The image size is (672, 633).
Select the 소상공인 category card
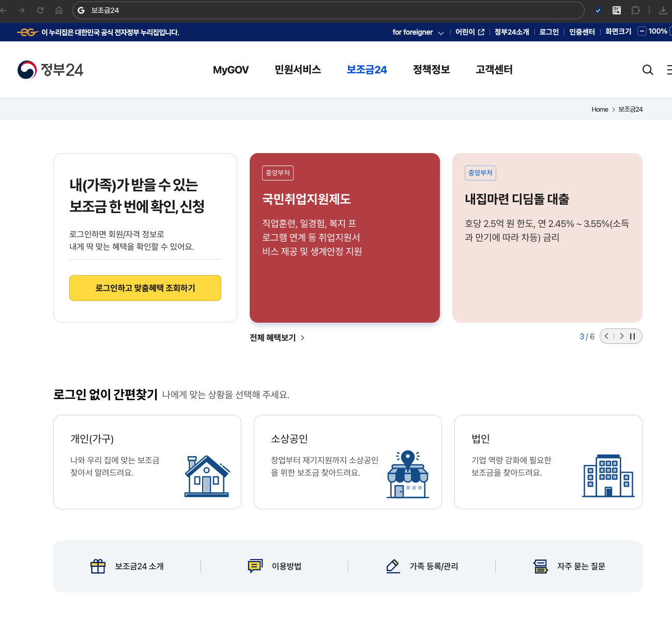pyautogui.click(x=348, y=462)
